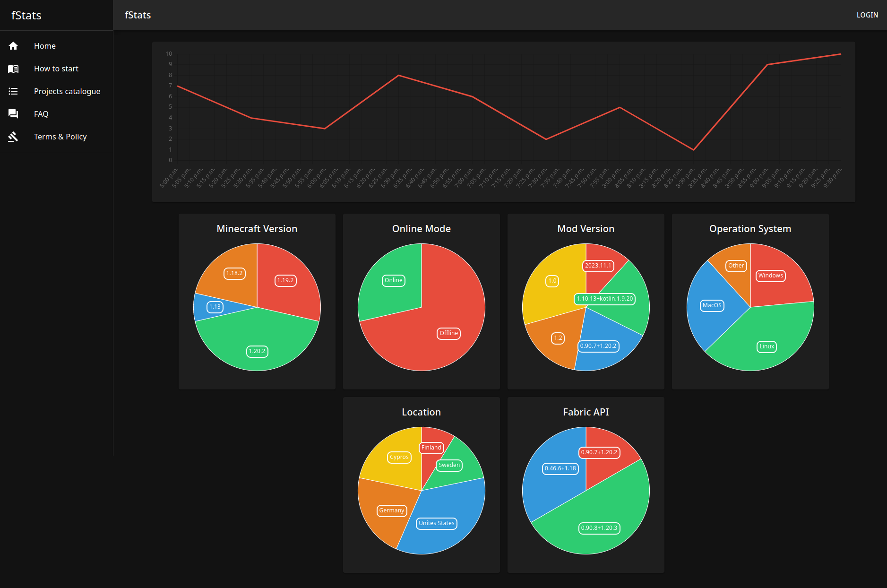Viewport: 887px width, 588px height.
Task: Open the Projects catalogue menu item
Action: pos(67,91)
